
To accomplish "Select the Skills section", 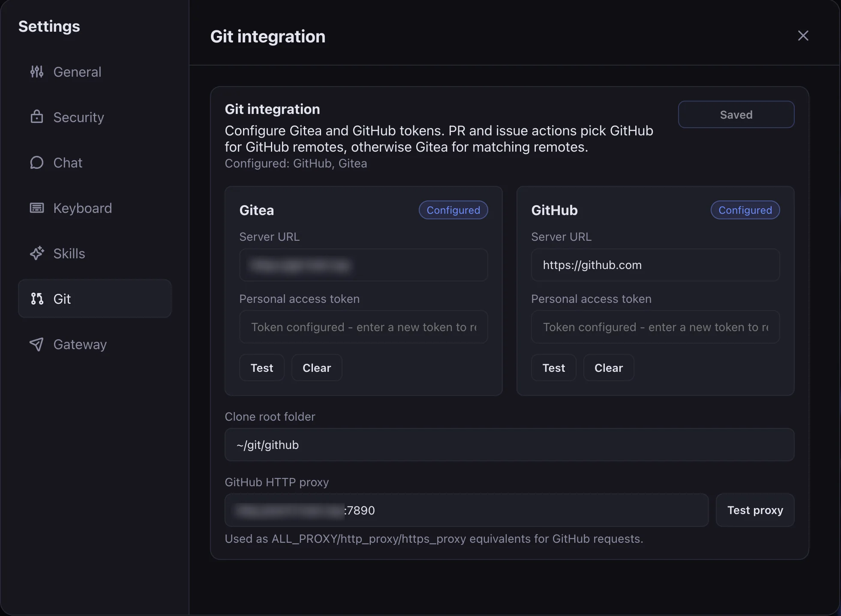I will (95, 253).
